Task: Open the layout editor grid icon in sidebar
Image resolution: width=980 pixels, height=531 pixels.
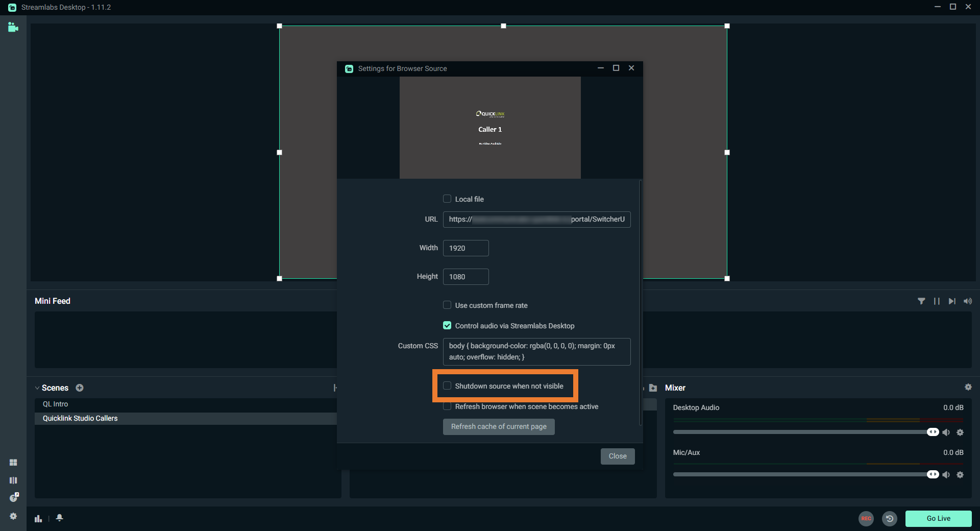Action: (x=13, y=463)
